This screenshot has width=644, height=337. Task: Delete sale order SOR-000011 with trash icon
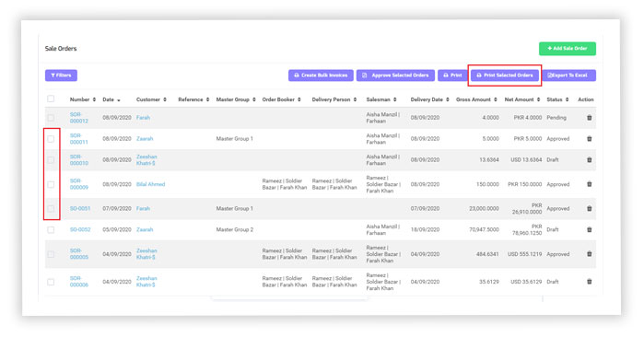(x=589, y=139)
